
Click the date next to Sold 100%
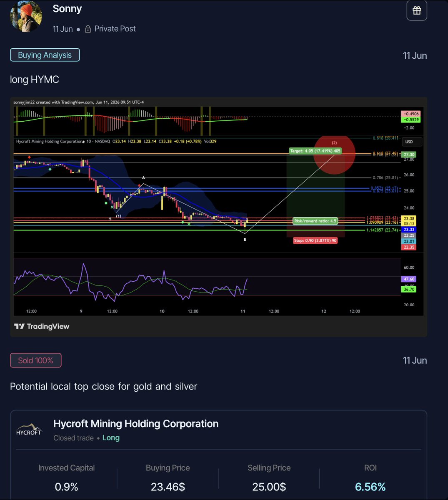(415, 360)
